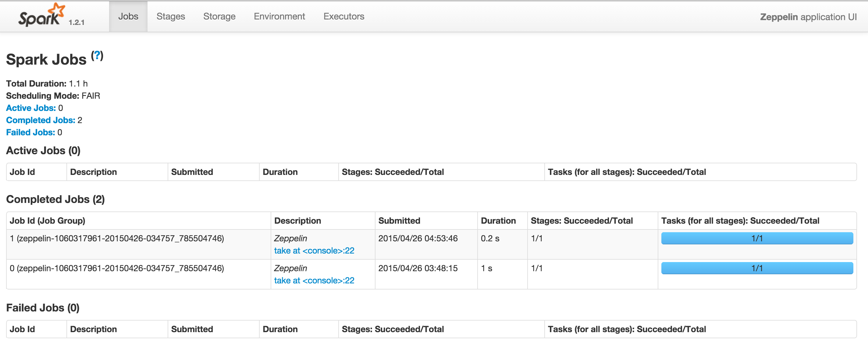Open the Spark Jobs help (?) link
This screenshot has width=868, height=362.
[98, 55]
